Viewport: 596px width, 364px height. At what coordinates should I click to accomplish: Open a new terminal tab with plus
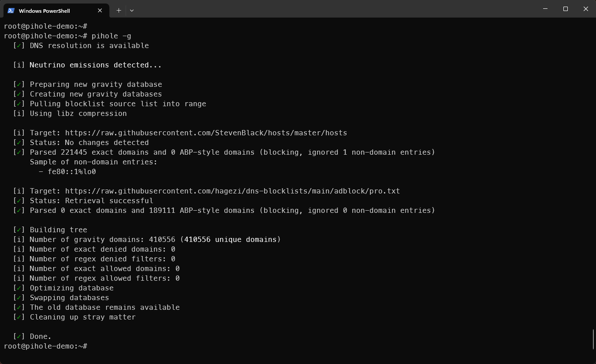pos(119,10)
